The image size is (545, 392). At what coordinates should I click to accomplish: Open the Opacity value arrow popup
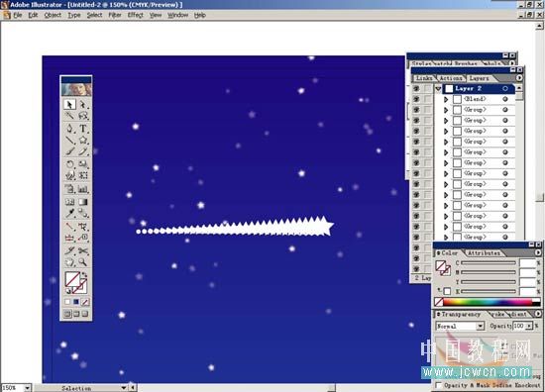pyautogui.click(x=529, y=326)
